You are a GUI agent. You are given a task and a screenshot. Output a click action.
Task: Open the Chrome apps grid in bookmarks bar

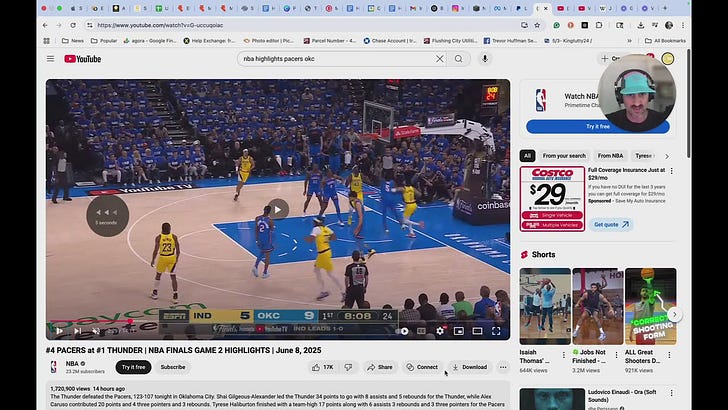[46, 41]
